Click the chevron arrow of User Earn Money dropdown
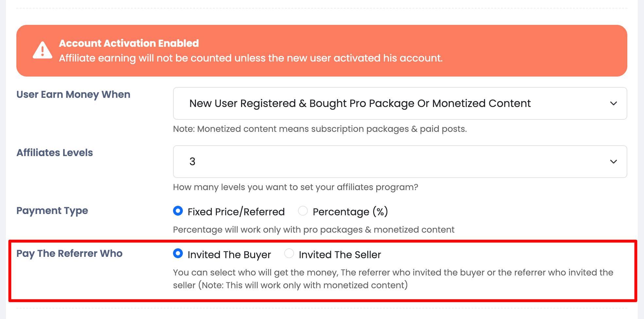The image size is (644, 319). pos(613,103)
